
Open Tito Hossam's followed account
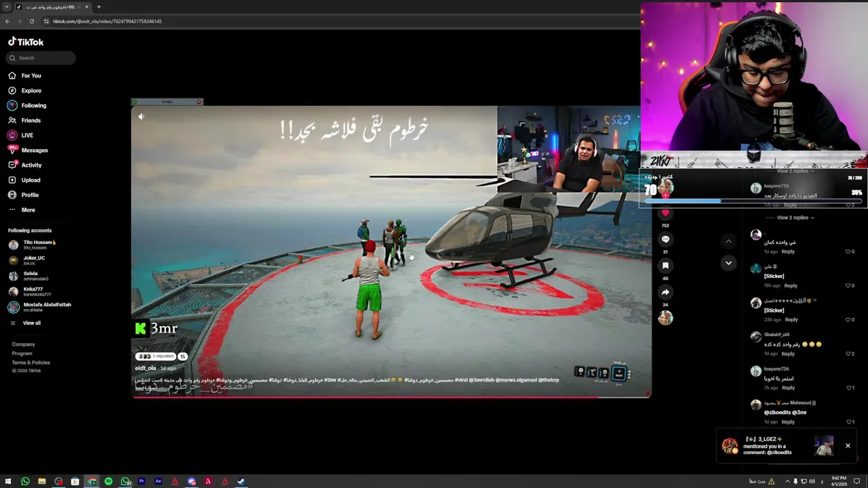32,245
